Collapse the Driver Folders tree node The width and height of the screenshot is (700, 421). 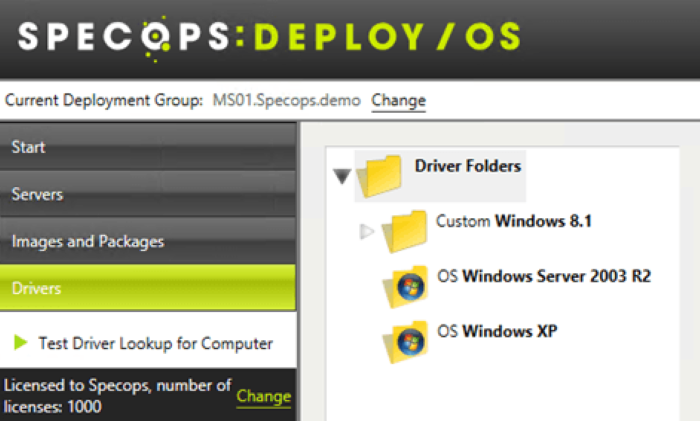[342, 176]
